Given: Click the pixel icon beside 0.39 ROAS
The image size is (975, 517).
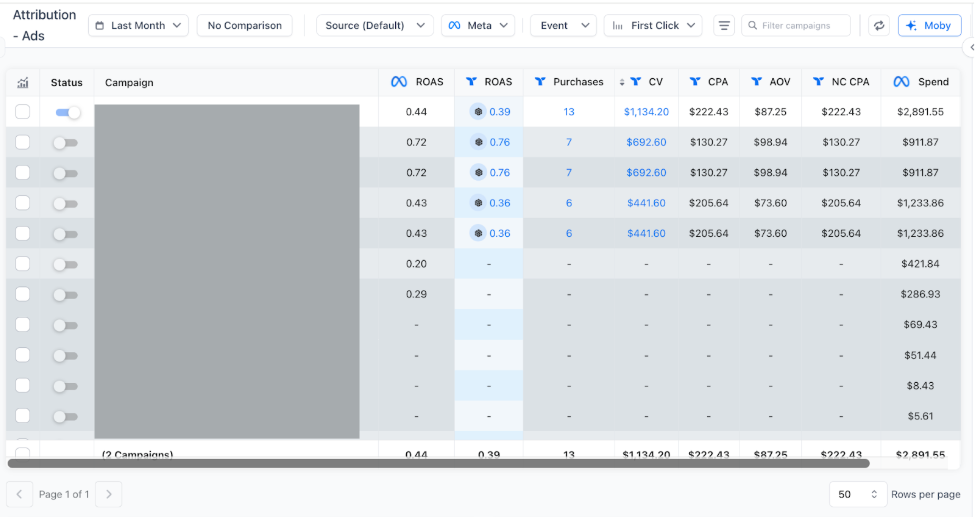Looking at the screenshot, I should (478, 112).
